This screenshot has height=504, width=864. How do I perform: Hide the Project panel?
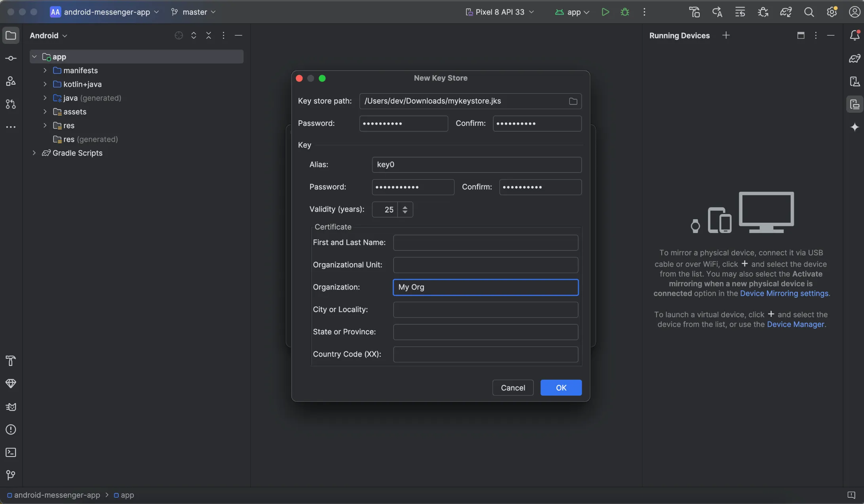point(238,36)
